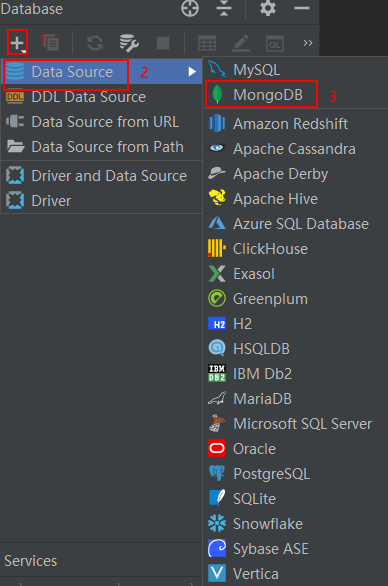
Task: Open the query console QL icon
Action: point(275,43)
